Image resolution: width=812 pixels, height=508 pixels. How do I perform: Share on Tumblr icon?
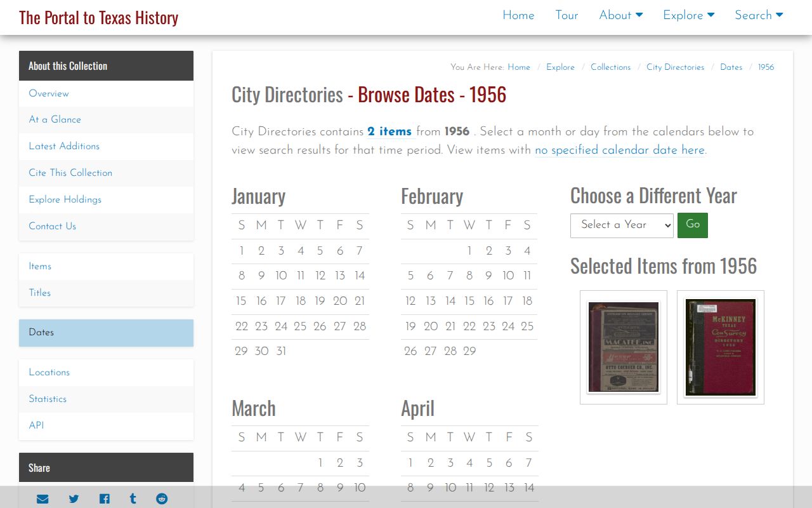pyautogui.click(x=133, y=499)
